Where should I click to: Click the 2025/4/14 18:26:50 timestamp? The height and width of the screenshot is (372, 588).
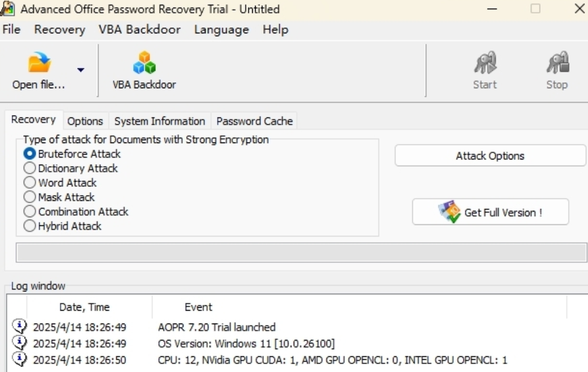pos(79,360)
